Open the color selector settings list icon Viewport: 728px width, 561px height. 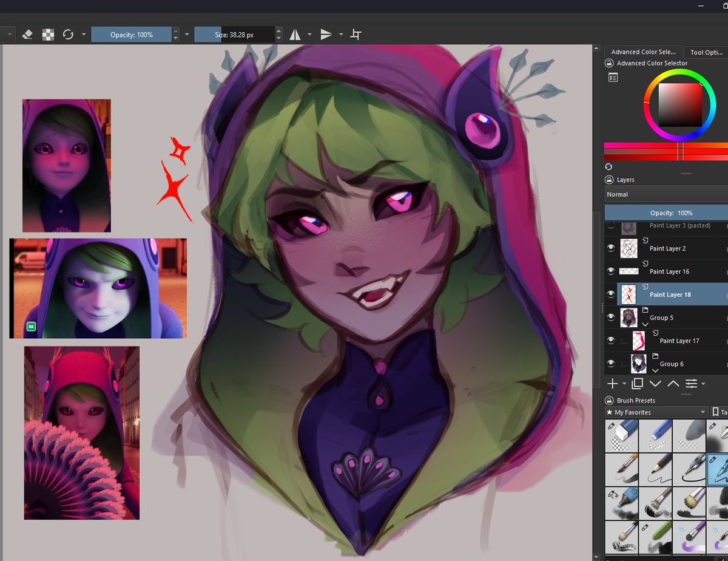pyautogui.click(x=613, y=77)
